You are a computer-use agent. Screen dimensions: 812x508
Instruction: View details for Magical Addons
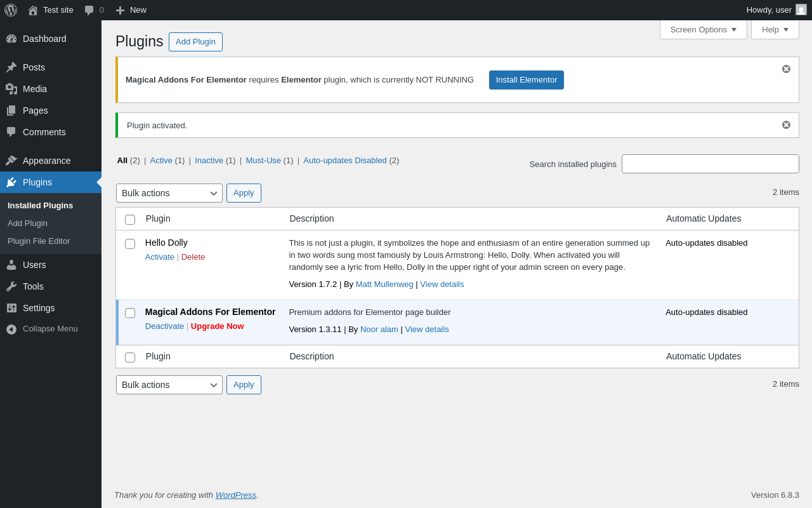pyautogui.click(x=427, y=330)
